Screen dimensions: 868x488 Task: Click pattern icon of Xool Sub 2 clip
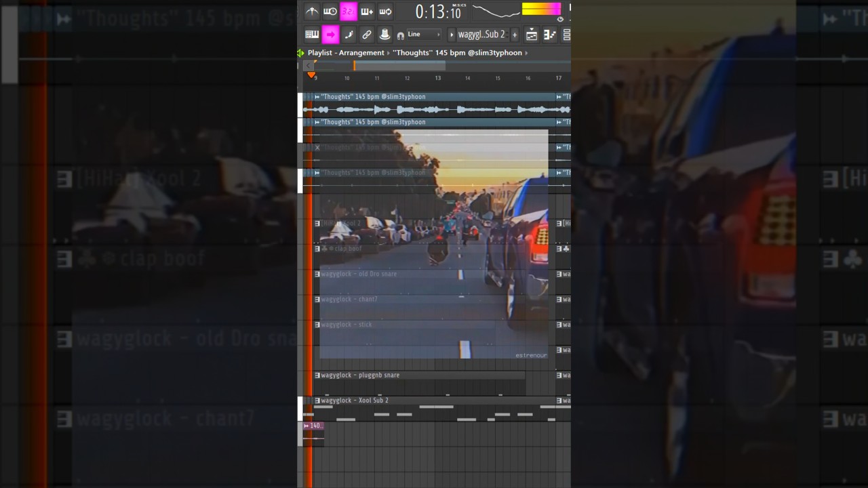317,401
